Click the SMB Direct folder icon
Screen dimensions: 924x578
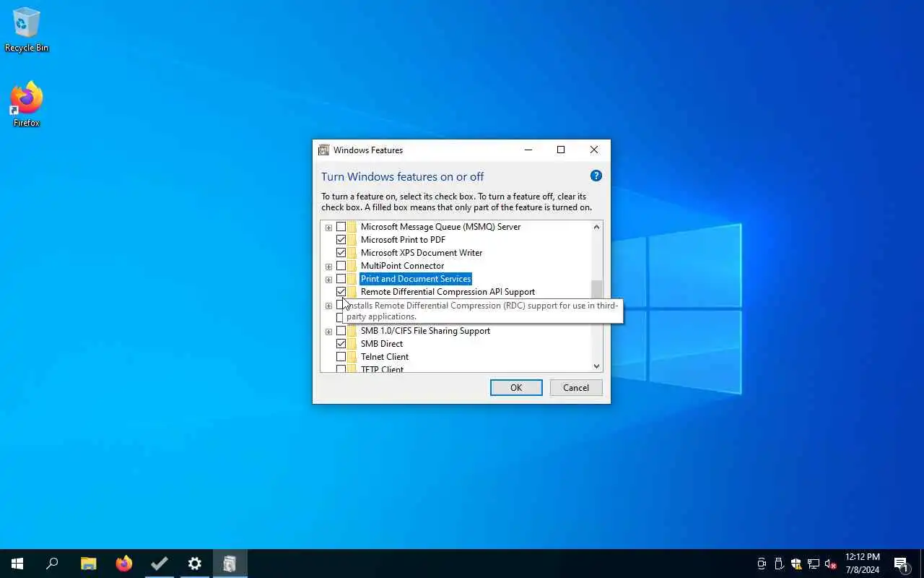tap(352, 344)
